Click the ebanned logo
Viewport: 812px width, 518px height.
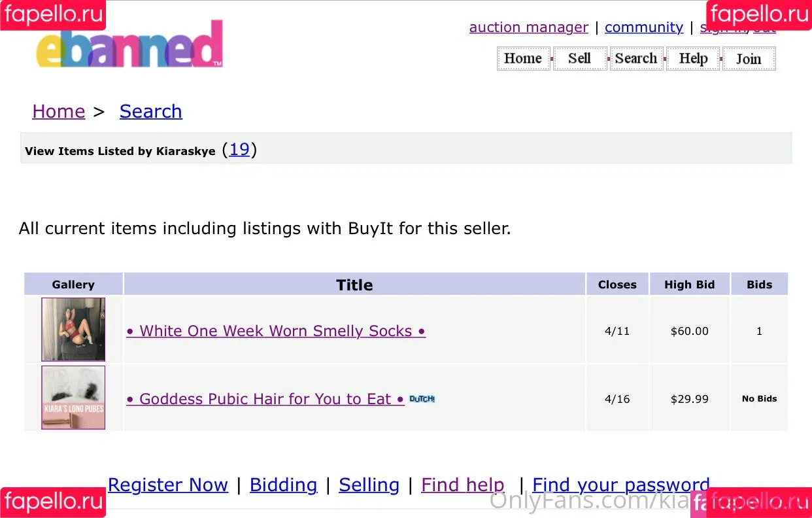tap(129, 44)
